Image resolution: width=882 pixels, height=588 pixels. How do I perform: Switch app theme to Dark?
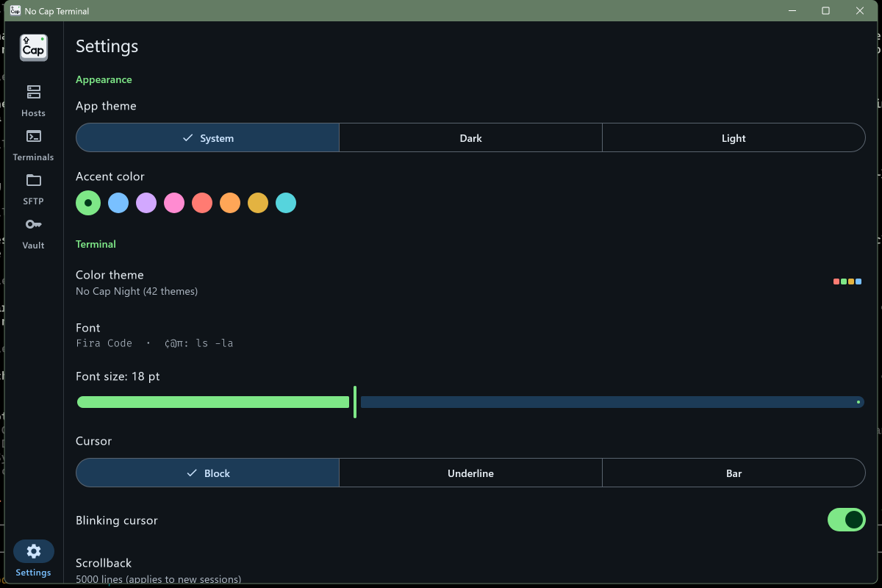471,137
